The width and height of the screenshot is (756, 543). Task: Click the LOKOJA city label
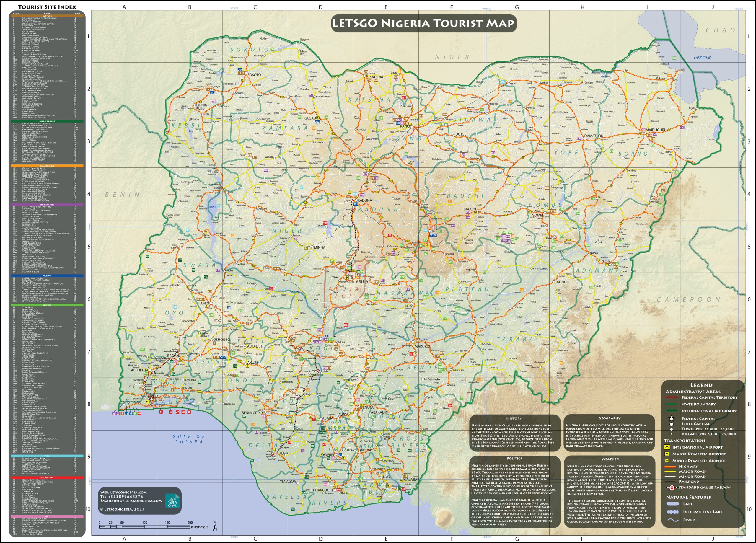pos(330,336)
